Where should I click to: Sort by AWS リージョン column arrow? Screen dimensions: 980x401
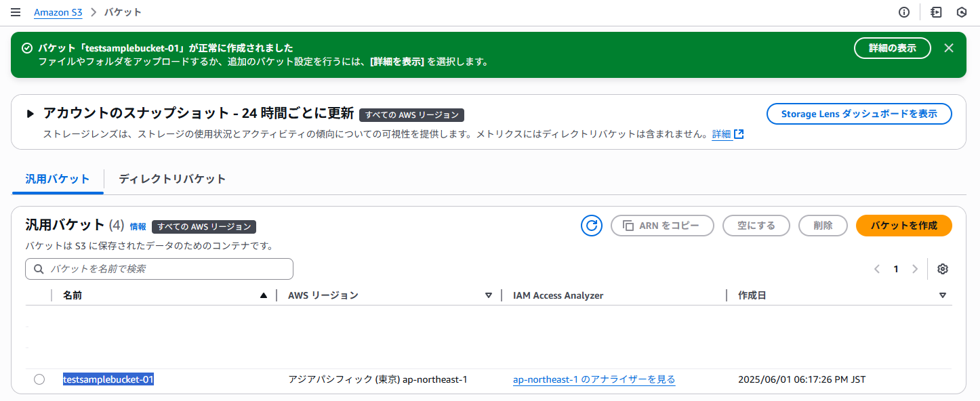pyautogui.click(x=489, y=295)
